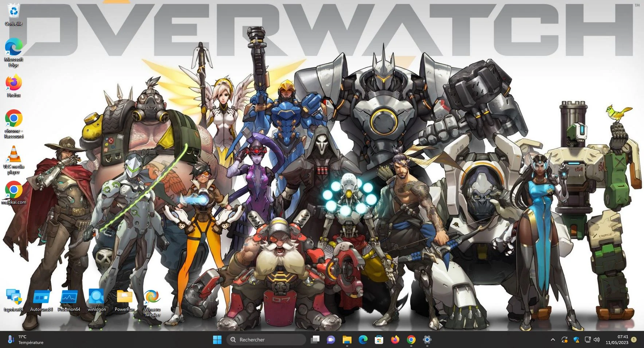Open the notification badge showing 1
This screenshot has height=348, width=644.
(634, 339)
